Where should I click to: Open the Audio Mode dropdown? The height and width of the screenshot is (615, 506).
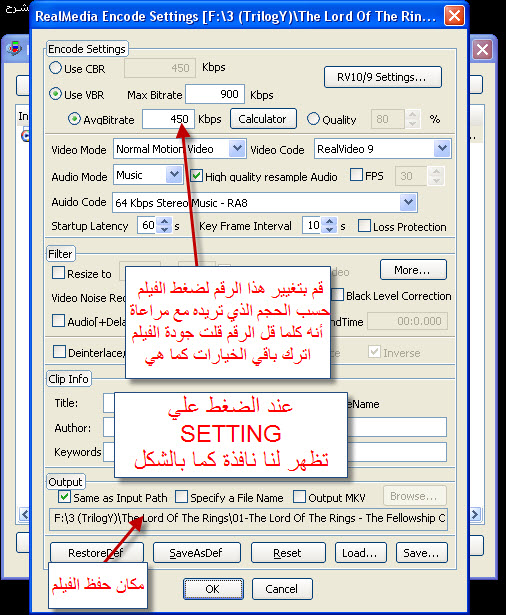pyautogui.click(x=174, y=175)
